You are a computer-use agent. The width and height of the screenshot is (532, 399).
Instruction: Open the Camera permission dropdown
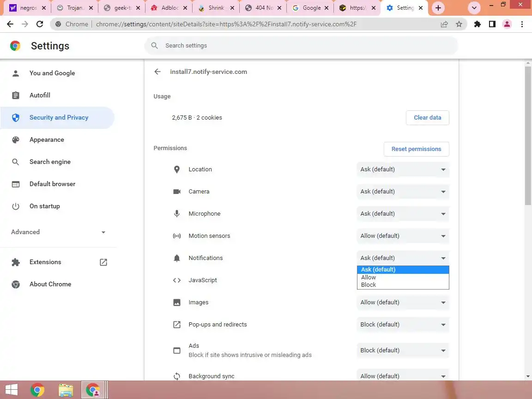click(x=403, y=192)
